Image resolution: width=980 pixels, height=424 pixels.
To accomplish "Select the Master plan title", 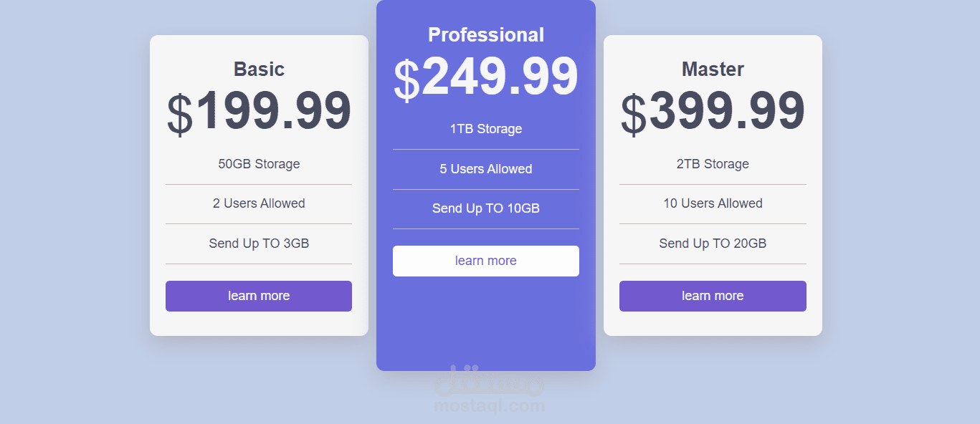I will (713, 69).
